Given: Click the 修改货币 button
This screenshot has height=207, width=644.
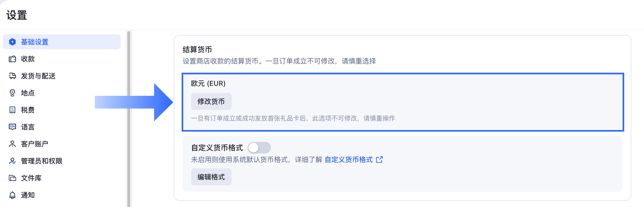Looking at the screenshot, I should click(x=211, y=101).
